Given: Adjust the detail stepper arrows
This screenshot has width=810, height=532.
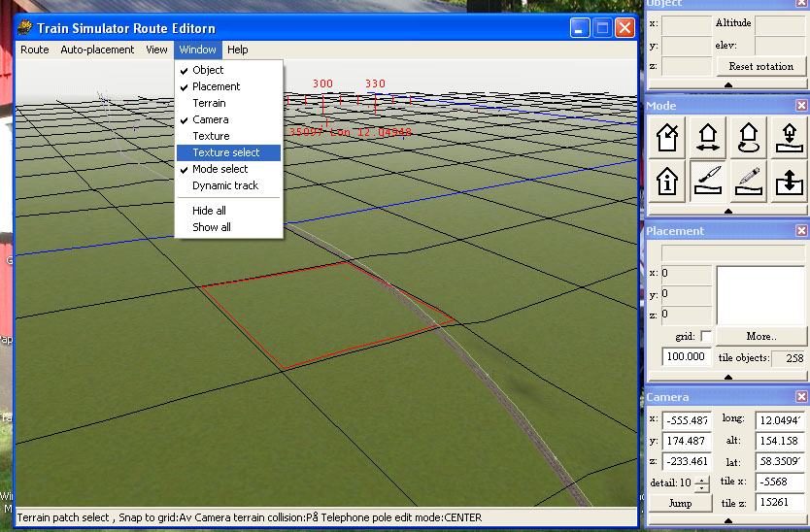Looking at the screenshot, I should click(702, 484).
